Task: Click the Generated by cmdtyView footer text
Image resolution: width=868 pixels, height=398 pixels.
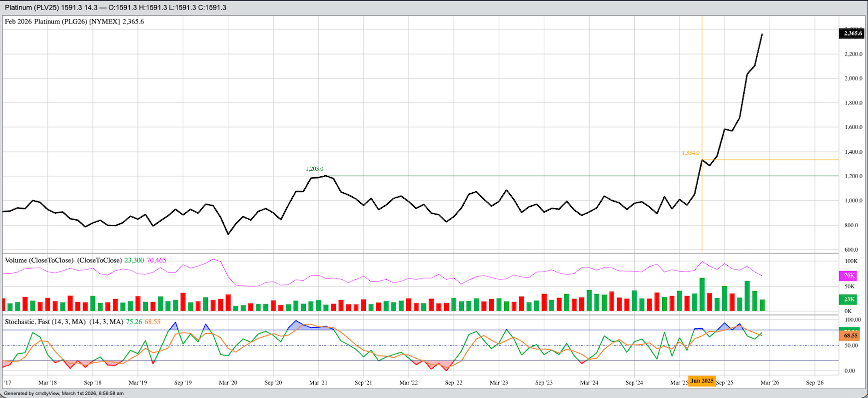Action: click(63, 394)
